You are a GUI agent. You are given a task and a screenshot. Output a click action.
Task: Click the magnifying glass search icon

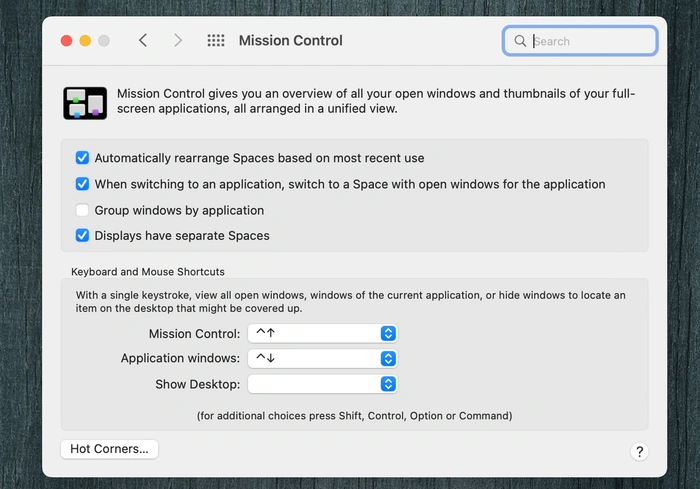pyautogui.click(x=520, y=41)
